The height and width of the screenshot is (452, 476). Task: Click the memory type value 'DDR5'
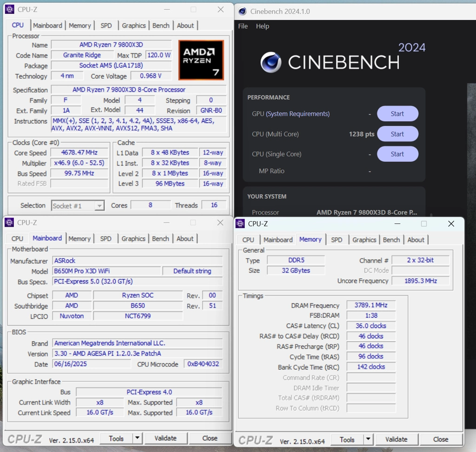pos(296,260)
